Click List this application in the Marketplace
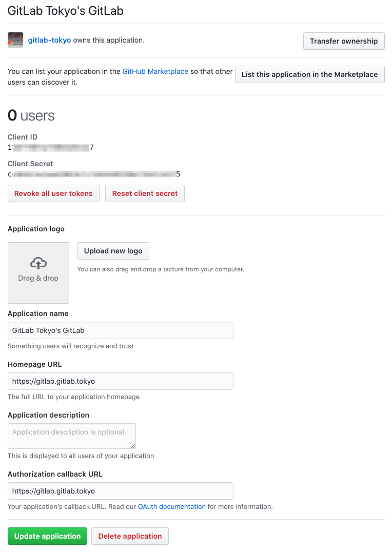The height and width of the screenshot is (552, 392). [309, 74]
